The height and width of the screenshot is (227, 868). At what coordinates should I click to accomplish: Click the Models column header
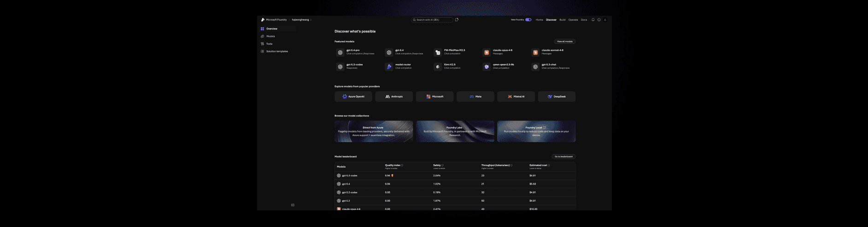click(x=341, y=167)
